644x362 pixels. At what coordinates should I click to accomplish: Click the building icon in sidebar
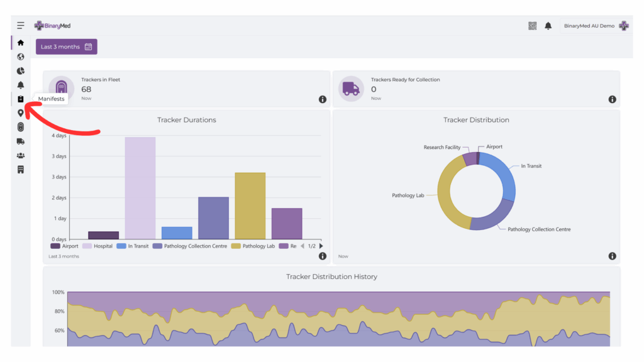[21, 170]
